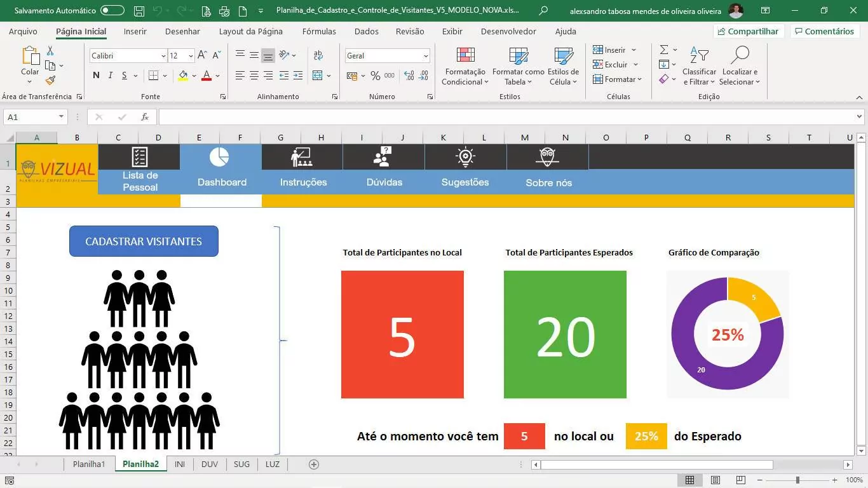The width and height of the screenshot is (868, 488).
Task: Toggle center horizontal alignment
Action: 254,76
